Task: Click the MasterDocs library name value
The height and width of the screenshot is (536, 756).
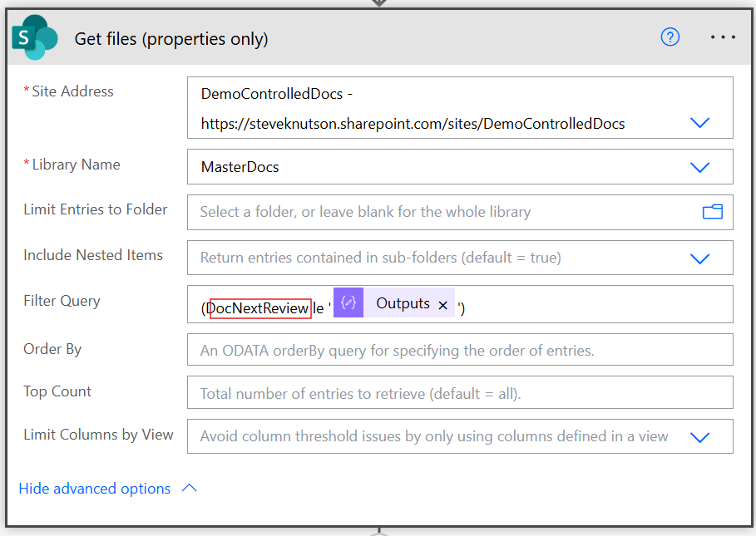Action: pyautogui.click(x=240, y=167)
